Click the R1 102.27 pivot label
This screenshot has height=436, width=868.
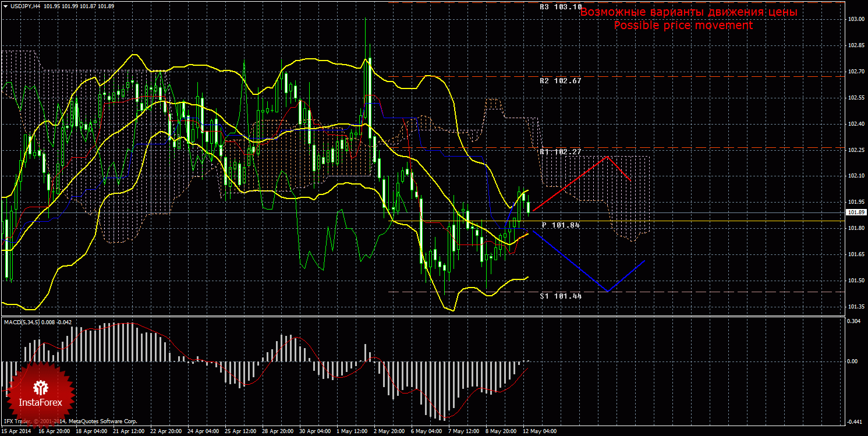pyautogui.click(x=560, y=152)
